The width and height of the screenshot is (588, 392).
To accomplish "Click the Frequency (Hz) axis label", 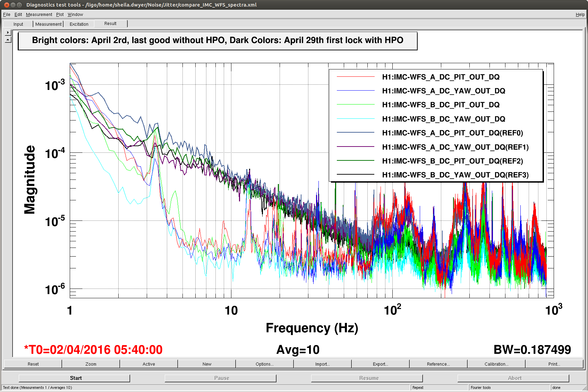I will tap(312, 328).
